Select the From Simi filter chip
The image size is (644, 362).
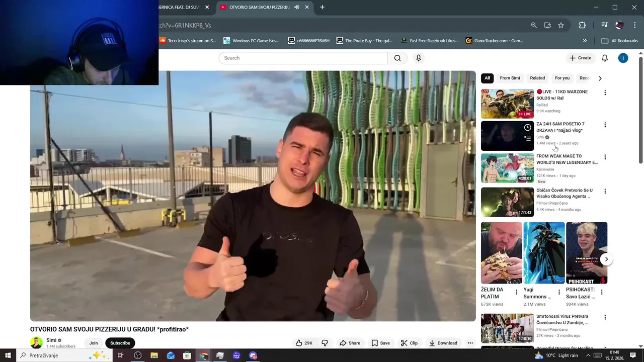tap(510, 78)
